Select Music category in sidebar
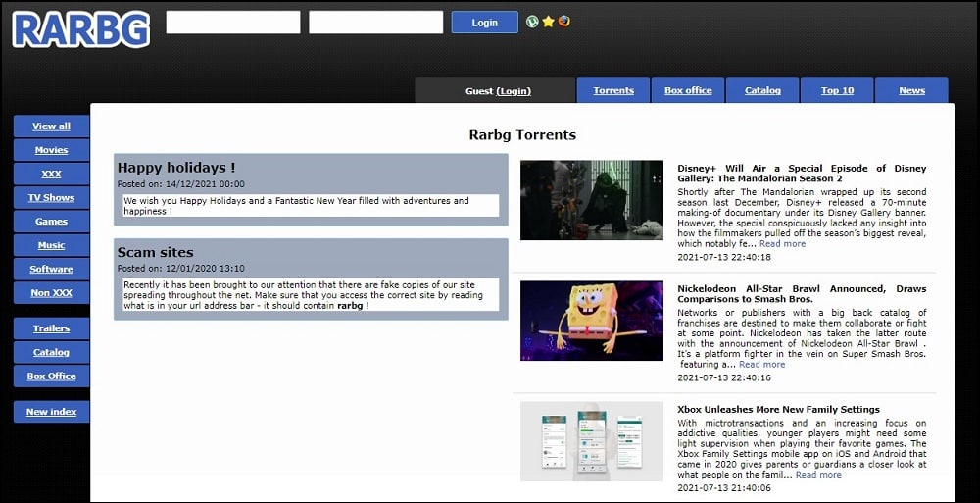The width and height of the screenshot is (980, 503). tap(51, 245)
